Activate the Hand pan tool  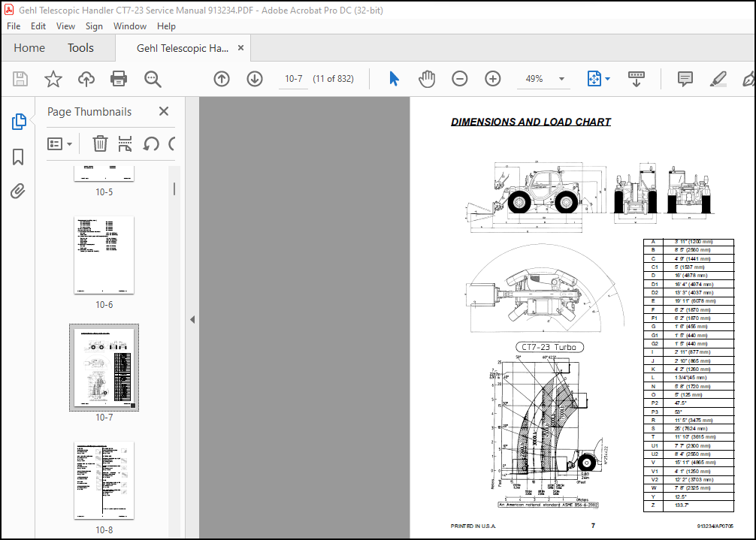[x=427, y=79]
